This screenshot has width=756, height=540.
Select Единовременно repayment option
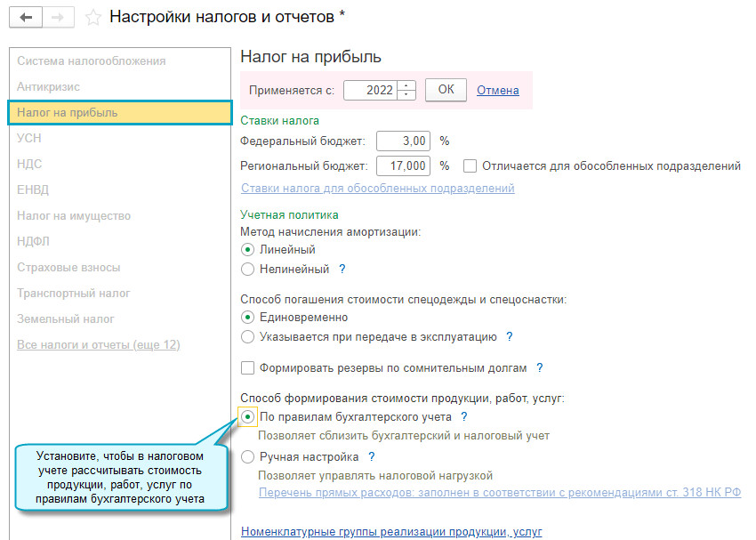point(247,318)
